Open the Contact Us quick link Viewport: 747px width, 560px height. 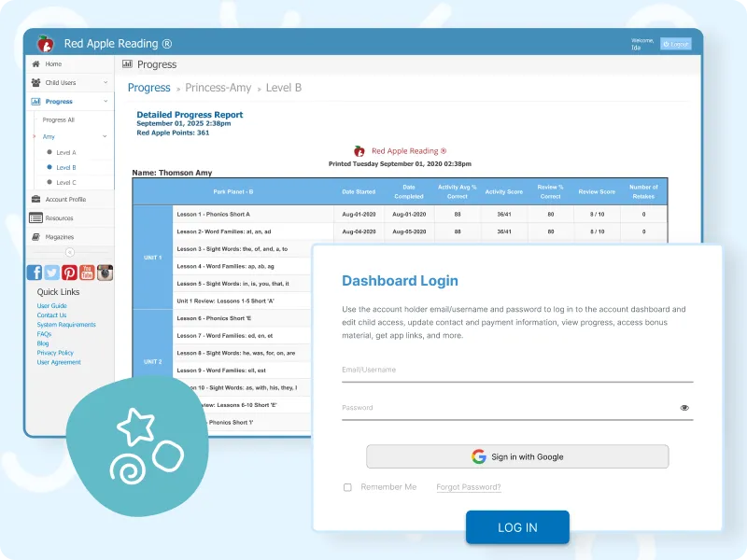click(52, 315)
